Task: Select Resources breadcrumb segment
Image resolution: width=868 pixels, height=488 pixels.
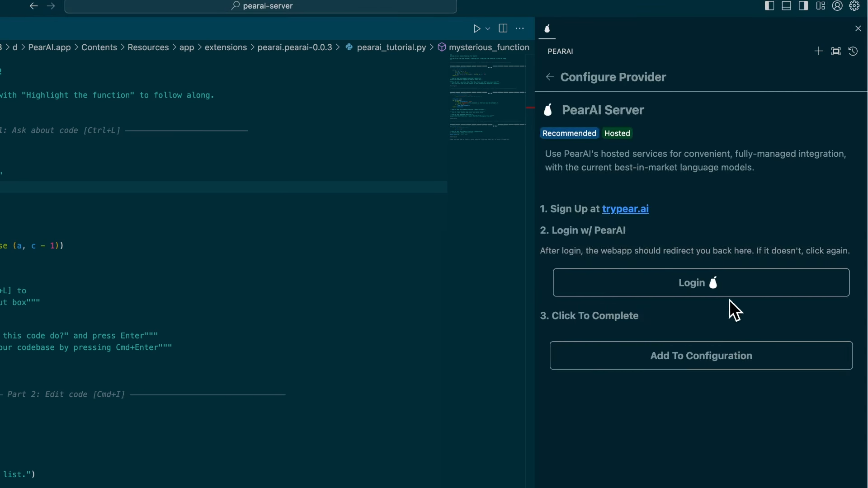Action: pos(148,47)
